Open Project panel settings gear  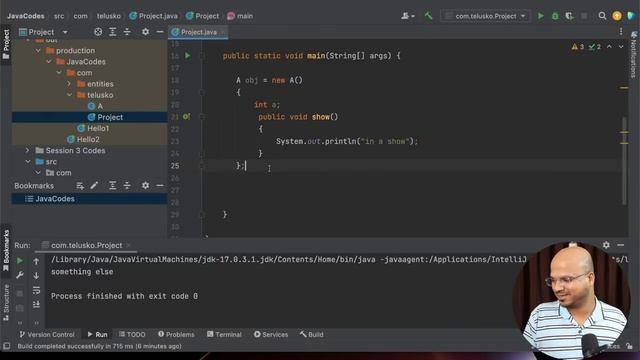[x=145, y=32]
